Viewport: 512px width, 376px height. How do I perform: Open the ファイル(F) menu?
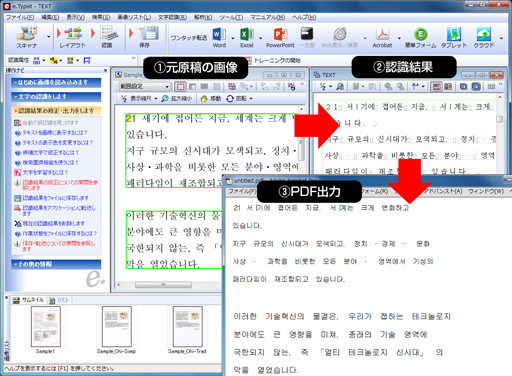[x=20, y=17]
